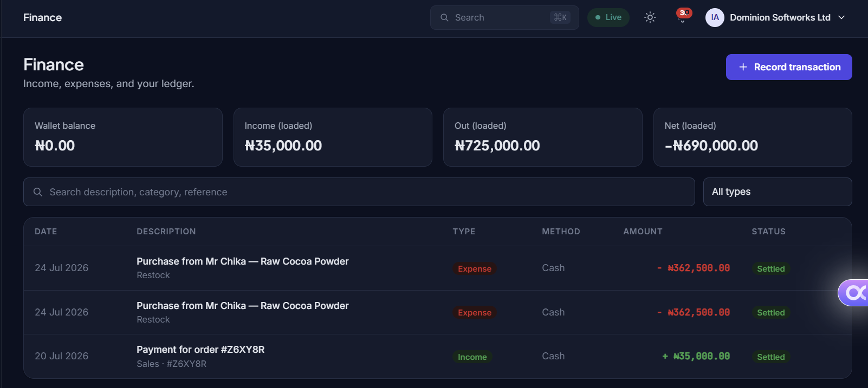Open the floating assistant widget icon

pyautogui.click(x=854, y=293)
